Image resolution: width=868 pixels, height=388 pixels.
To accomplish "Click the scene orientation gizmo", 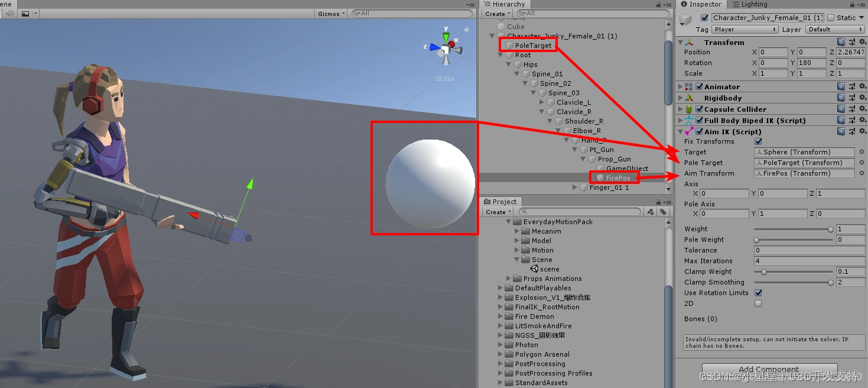I will point(447,46).
